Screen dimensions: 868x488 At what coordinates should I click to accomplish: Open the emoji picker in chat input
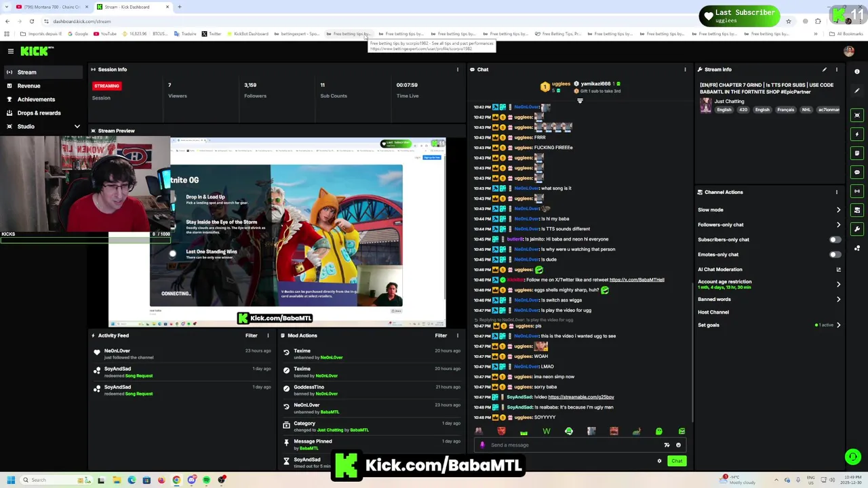[678, 445]
